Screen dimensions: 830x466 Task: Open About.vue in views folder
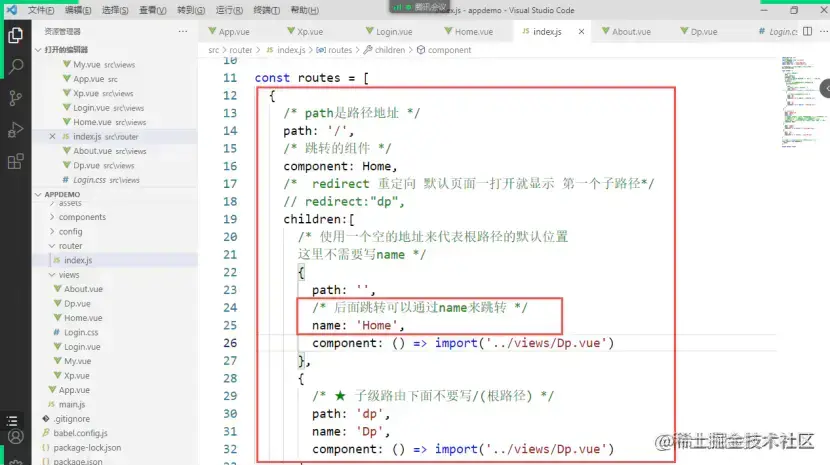[83, 289]
